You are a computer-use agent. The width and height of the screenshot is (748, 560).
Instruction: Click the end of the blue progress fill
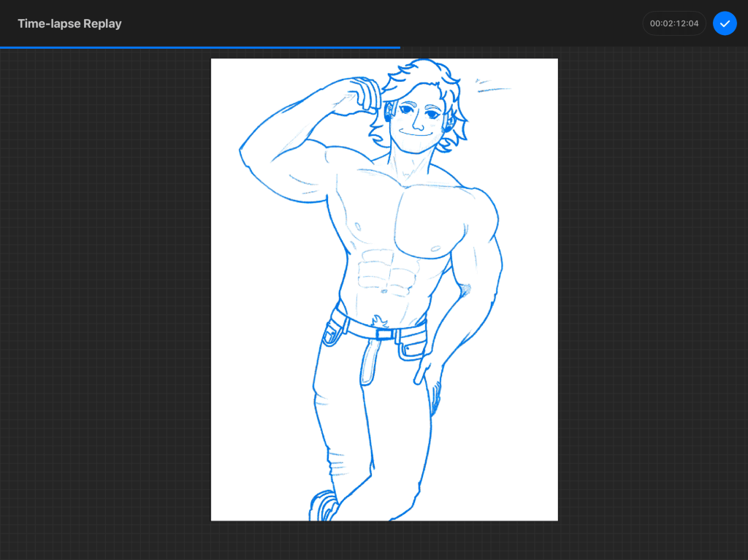point(399,47)
